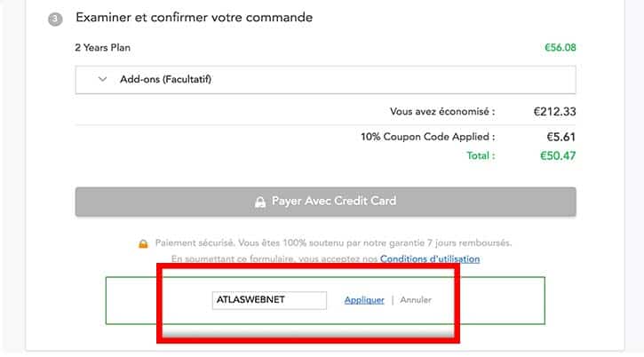Click the €5.61 coupon discount amount
Image resolution: width=644 pixels, height=357 pixels.
coord(561,137)
